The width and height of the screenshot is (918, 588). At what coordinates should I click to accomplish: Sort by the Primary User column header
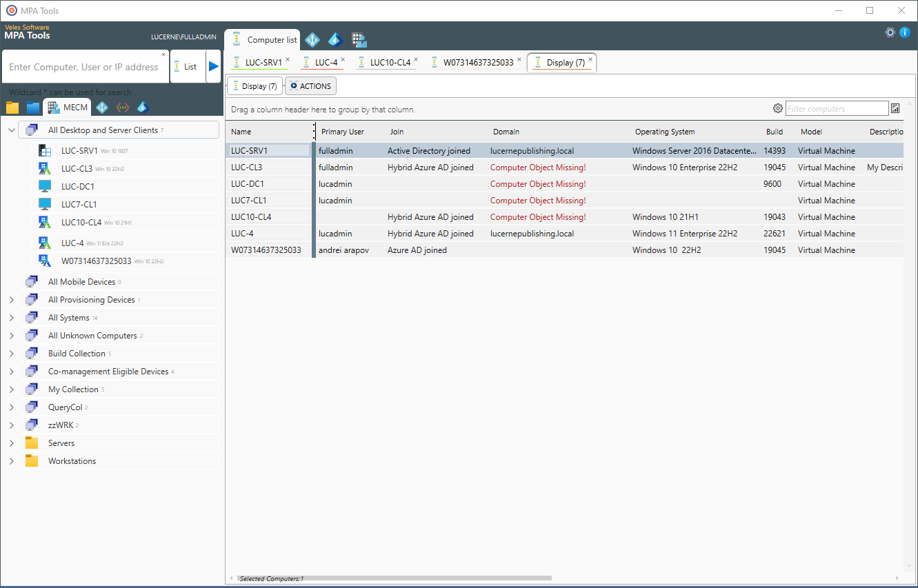[343, 132]
